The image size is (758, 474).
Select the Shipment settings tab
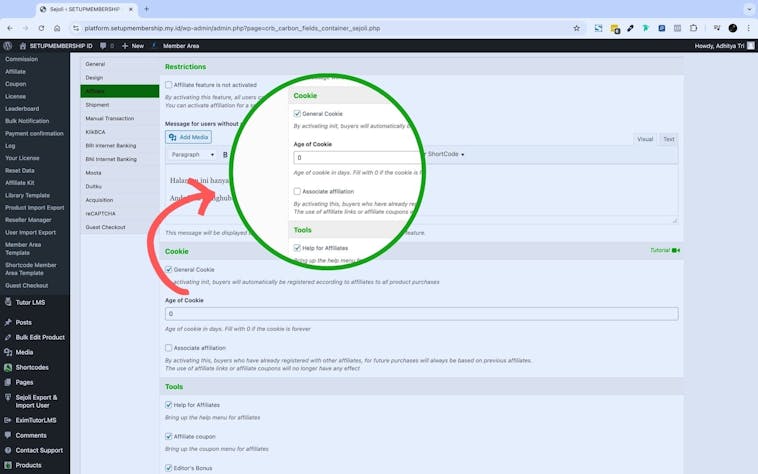[98, 104]
